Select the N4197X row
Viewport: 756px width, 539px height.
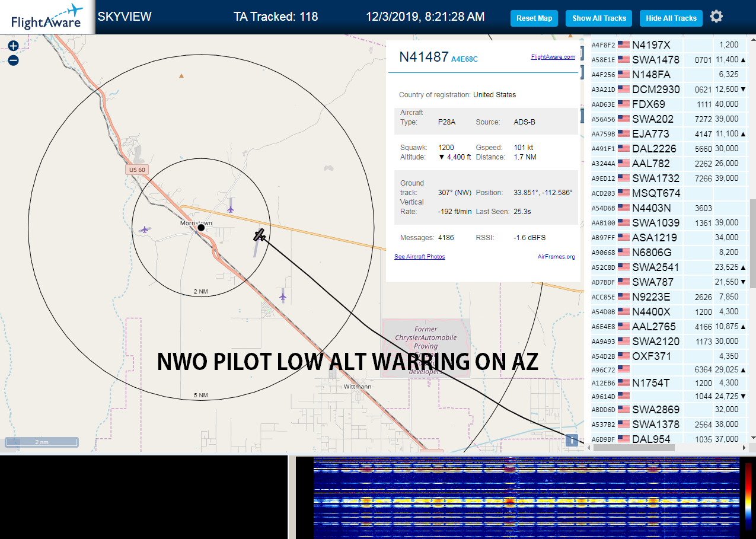coord(668,44)
